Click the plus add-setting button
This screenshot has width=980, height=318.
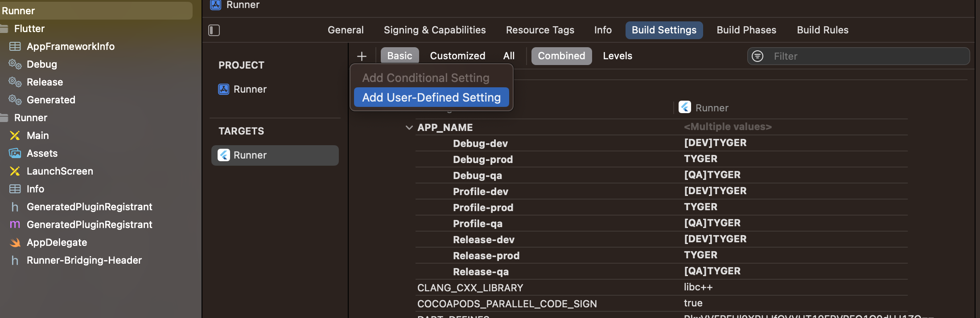pyautogui.click(x=362, y=56)
